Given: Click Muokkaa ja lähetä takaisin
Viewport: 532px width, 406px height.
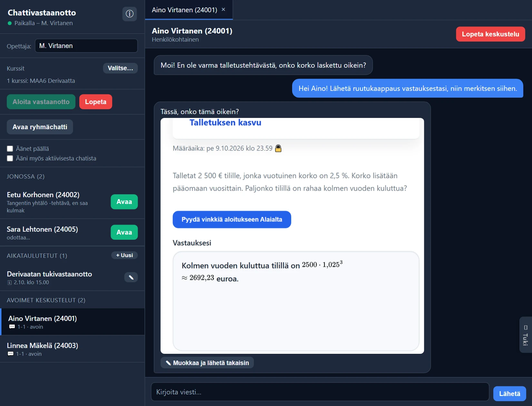Looking at the screenshot, I should pyautogui.click(x=207, y=363).
